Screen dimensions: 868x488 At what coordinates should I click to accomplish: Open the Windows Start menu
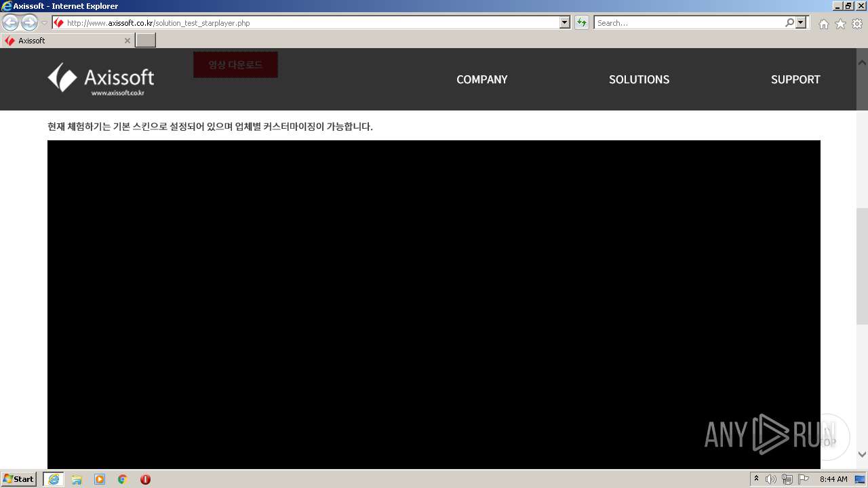point(19,479)
